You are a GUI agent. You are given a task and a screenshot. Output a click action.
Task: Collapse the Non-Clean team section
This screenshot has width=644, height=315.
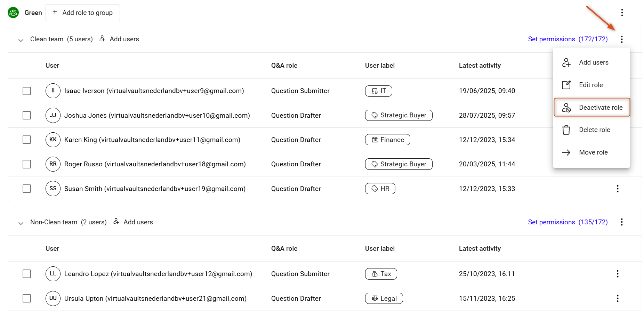21,223
